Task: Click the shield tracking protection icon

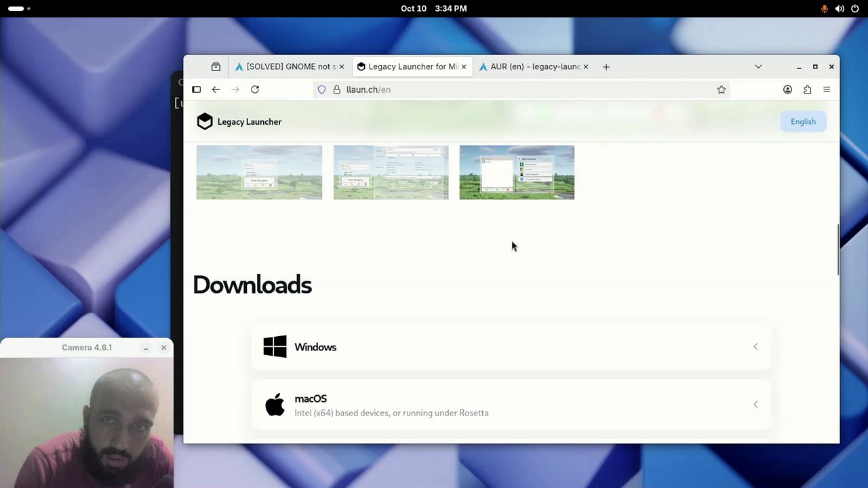Action: (322, 89)
